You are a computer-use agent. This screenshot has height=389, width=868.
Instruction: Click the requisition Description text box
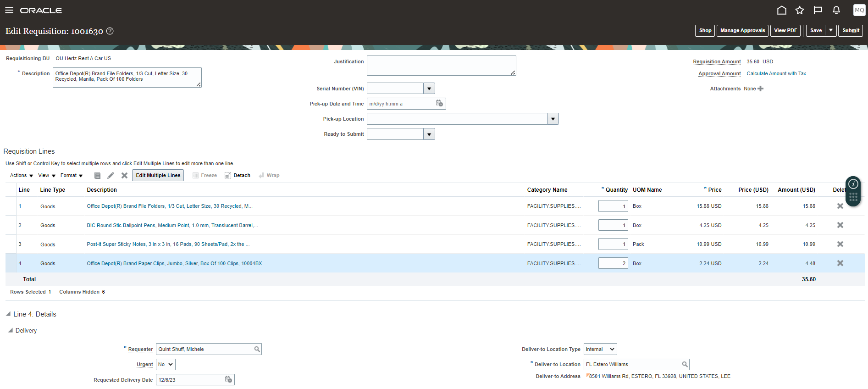(x=127, y=78)
